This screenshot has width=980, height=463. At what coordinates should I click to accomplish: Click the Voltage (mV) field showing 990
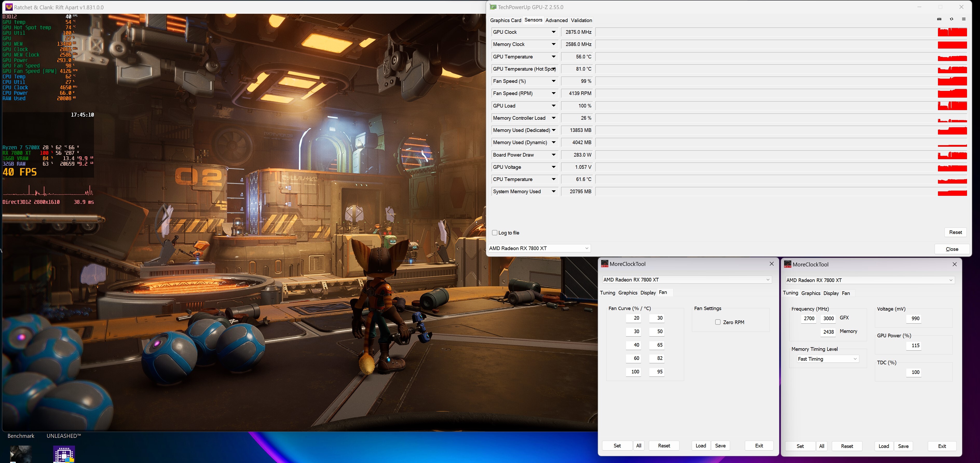point(914,318)
